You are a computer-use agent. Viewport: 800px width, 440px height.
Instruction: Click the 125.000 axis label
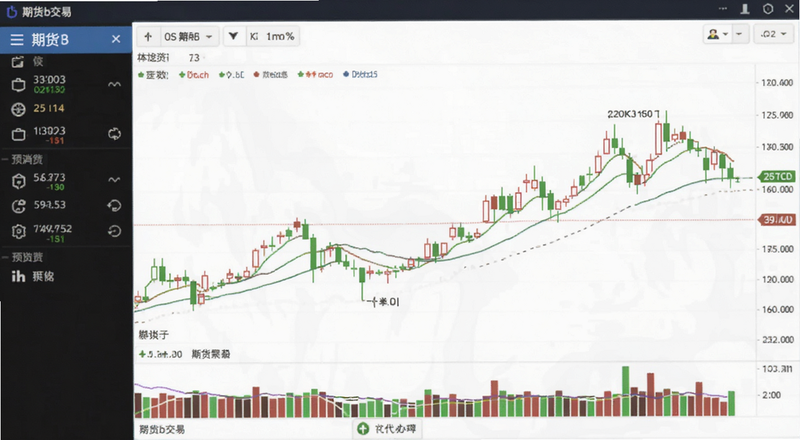pyautogui.click(x=777, y=115)
